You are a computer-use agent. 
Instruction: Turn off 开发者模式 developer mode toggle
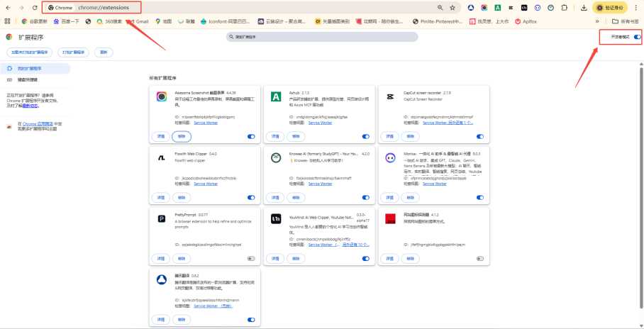pos(637,36)
